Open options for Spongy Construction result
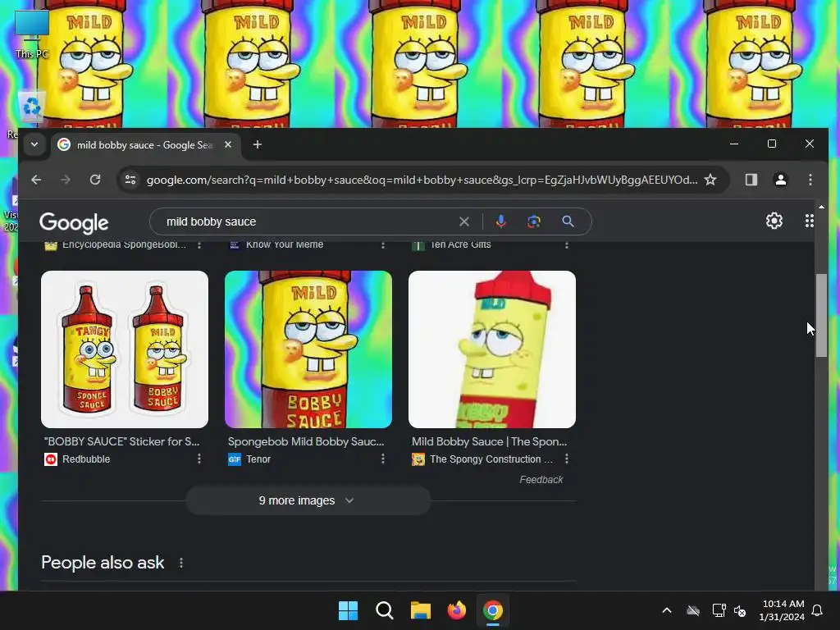 567,459
